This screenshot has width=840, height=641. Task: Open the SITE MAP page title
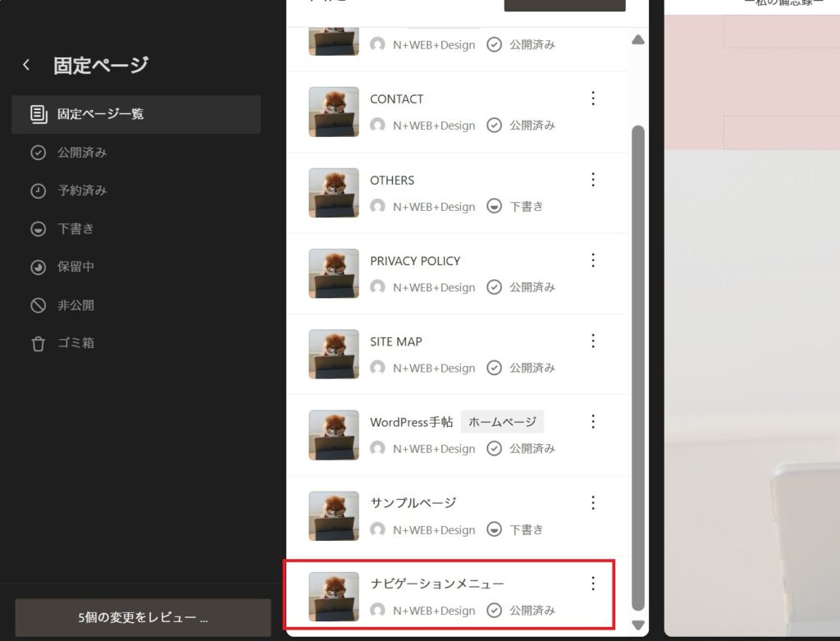(396, 341)
